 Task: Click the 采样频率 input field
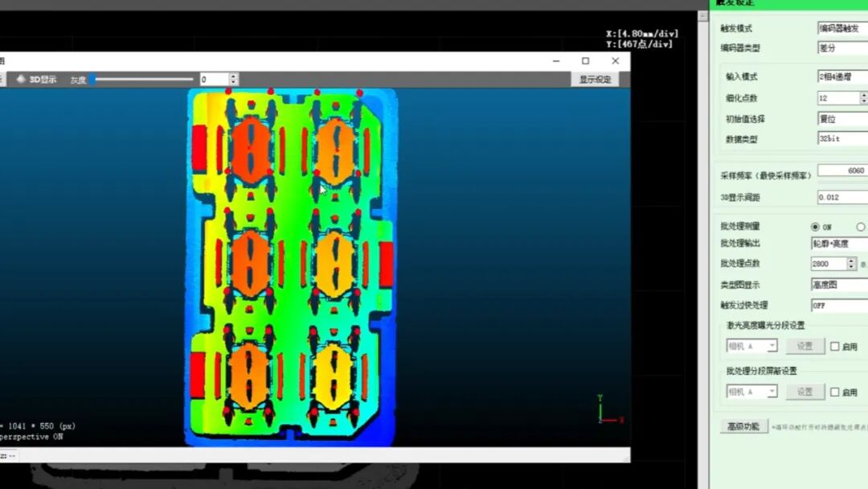click(x=842, y=171)
